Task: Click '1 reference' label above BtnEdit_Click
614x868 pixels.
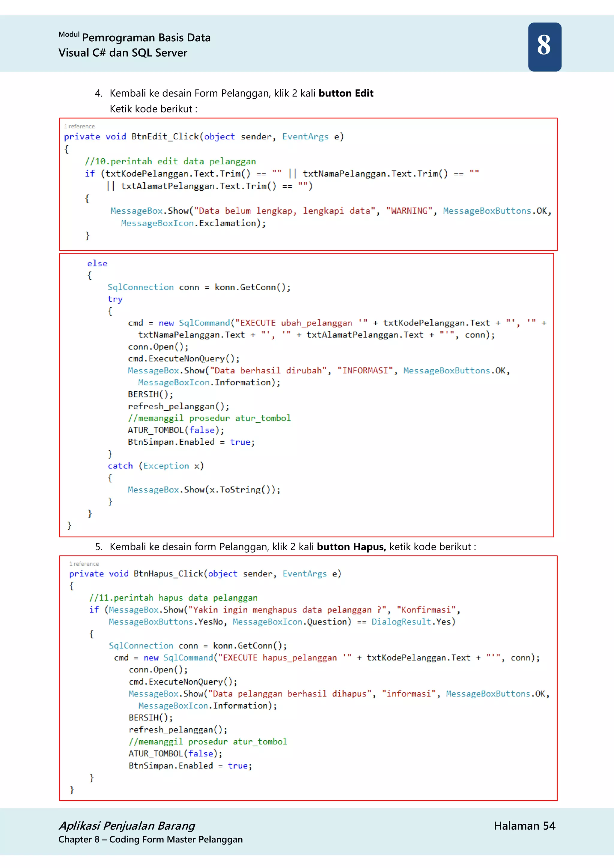Action: click(x=79, y=126)
